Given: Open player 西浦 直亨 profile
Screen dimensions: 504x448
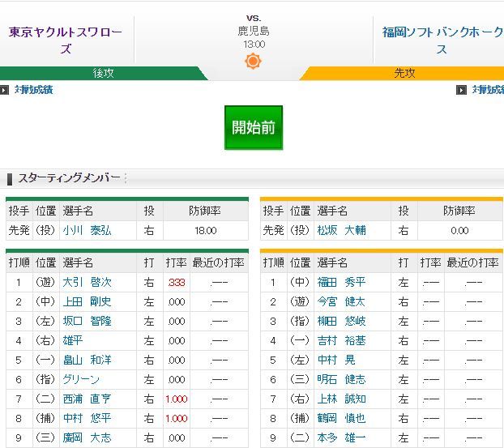Looking at the screenshot, I should point(88,399).
